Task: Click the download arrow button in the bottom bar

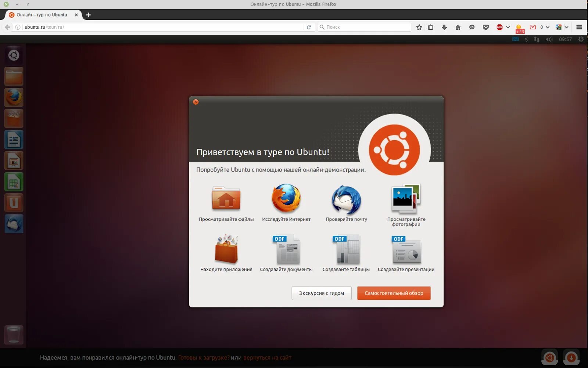Action: click(571, 357)
